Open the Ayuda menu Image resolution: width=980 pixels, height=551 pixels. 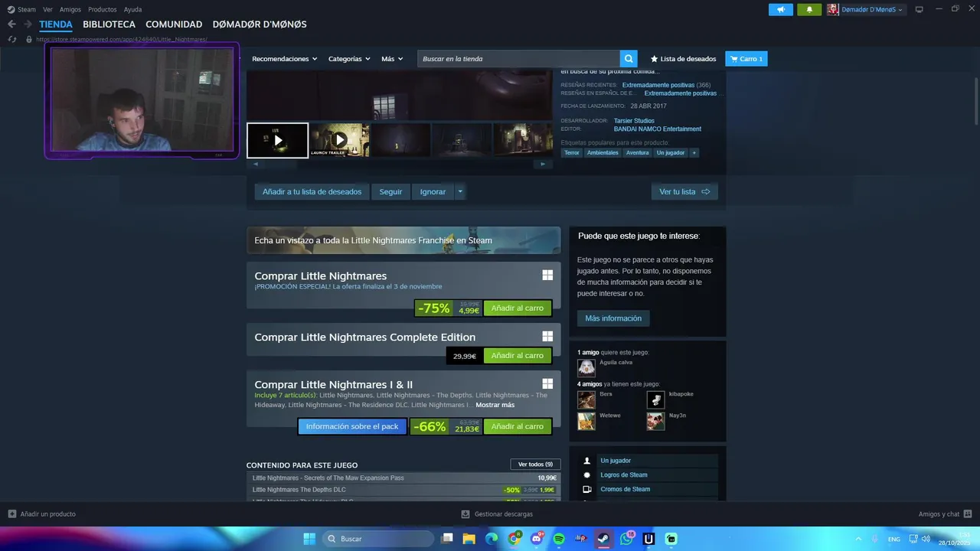point(132,9)
